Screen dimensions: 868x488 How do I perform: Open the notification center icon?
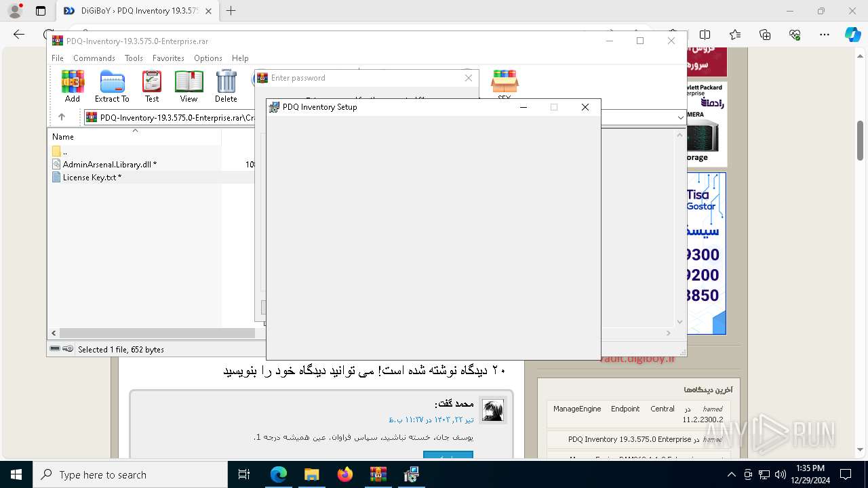(846, 474)
